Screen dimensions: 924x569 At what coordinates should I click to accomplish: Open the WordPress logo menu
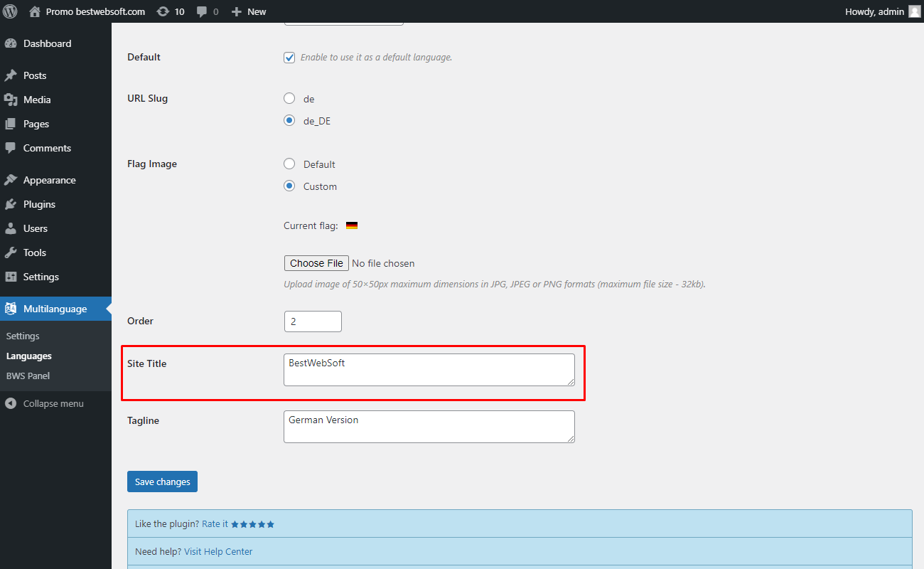[11, 11]
